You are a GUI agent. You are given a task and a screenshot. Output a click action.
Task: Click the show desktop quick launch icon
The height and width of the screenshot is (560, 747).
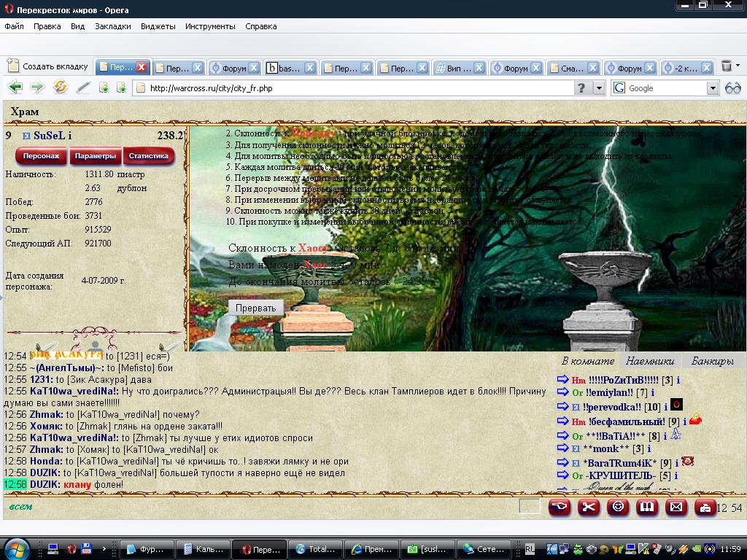[x=53, y=549]
